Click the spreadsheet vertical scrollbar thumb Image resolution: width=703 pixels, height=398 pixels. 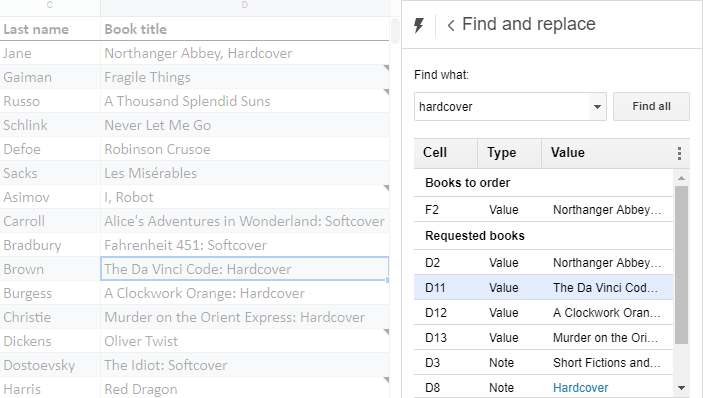point(395,31)
